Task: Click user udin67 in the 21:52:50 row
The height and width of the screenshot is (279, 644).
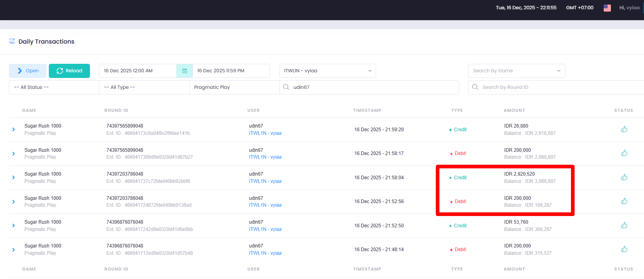Action: [256, 222]
